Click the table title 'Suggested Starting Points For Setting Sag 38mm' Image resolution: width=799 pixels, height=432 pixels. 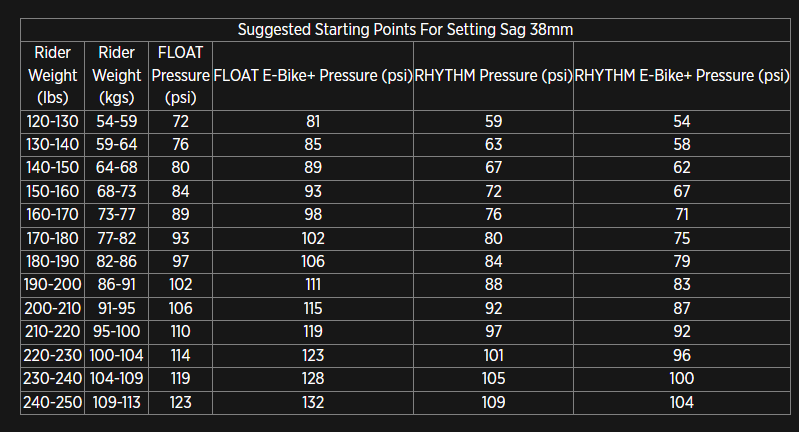pos(405,29)
